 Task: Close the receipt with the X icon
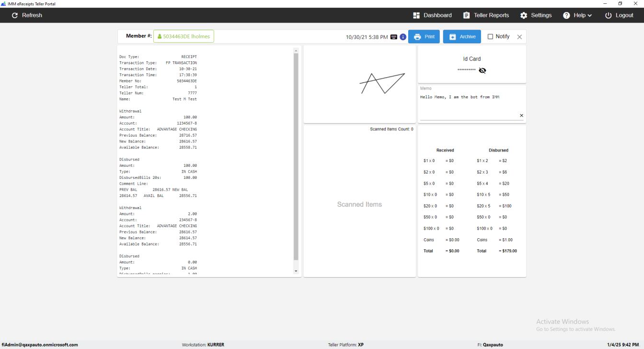coord(519,37)
